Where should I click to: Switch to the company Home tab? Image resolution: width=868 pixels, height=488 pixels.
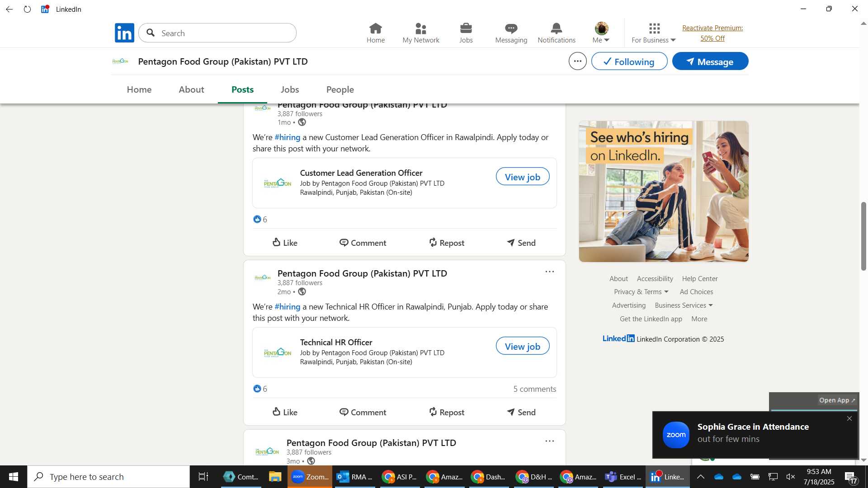pyautogui.click(x=139, y=89)
